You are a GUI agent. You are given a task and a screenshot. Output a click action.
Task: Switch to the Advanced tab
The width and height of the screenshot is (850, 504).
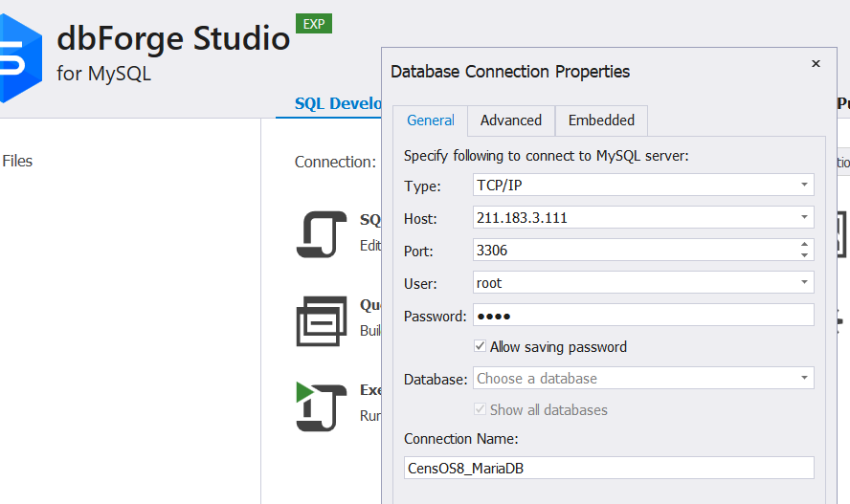point(510,121)
